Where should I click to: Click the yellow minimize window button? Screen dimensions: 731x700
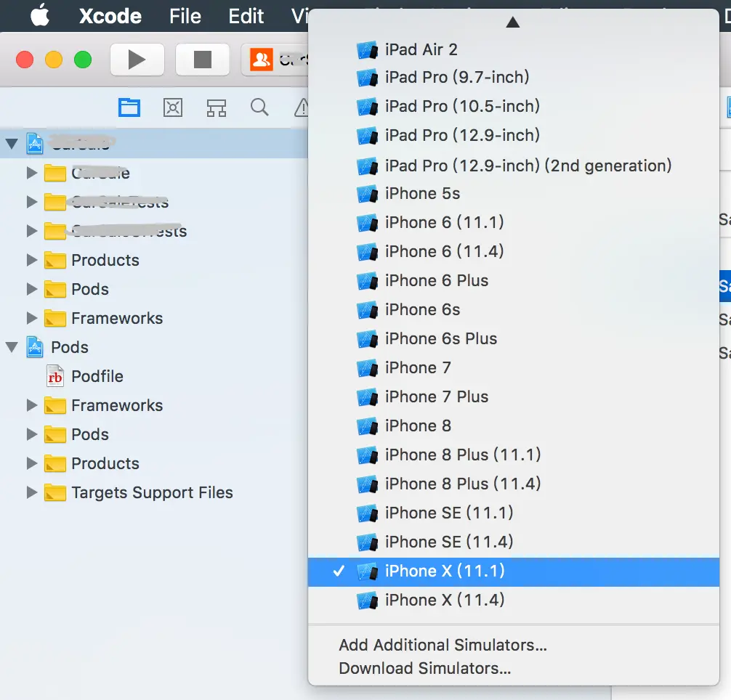54,60
